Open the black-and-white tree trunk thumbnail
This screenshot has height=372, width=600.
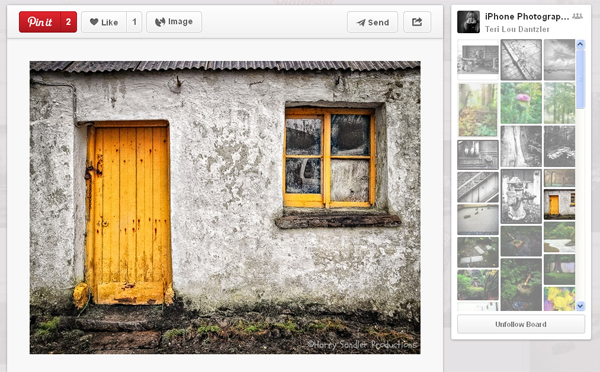click(x=521, y=146)
